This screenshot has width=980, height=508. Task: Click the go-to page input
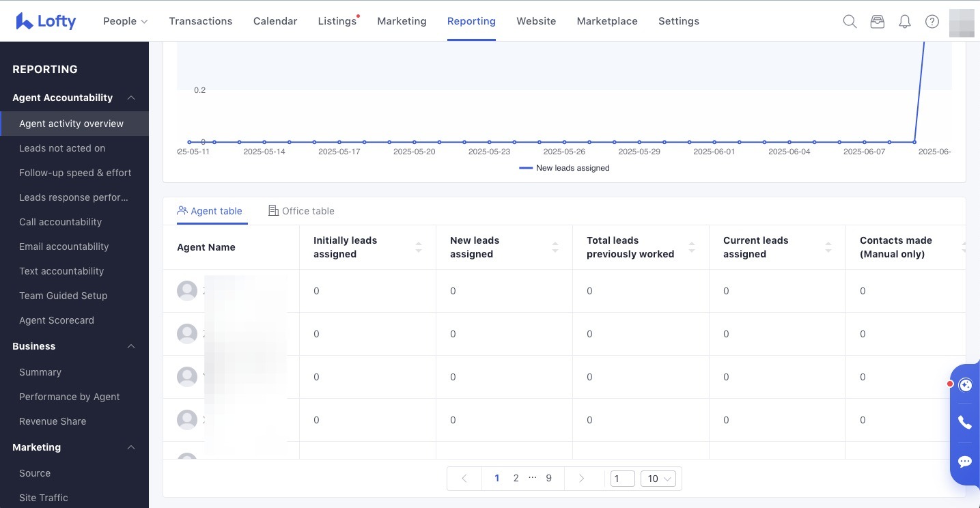coord(623,479)
